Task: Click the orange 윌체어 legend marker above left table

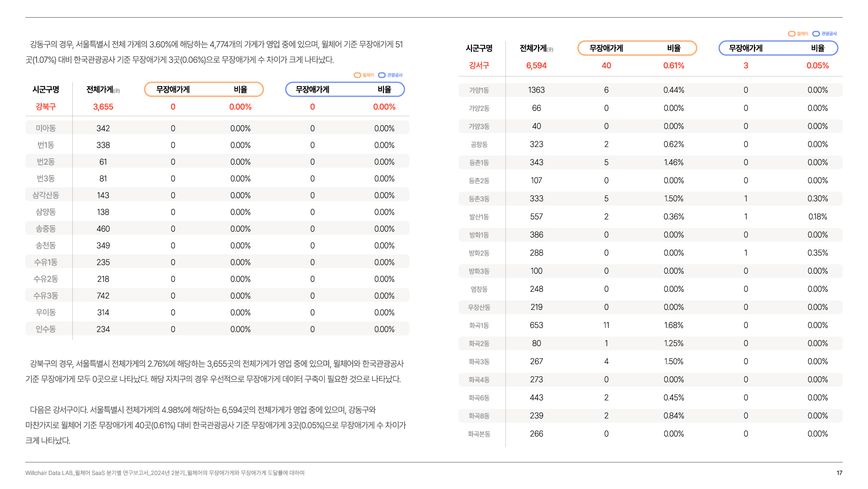Action: (x=358, y=75)
